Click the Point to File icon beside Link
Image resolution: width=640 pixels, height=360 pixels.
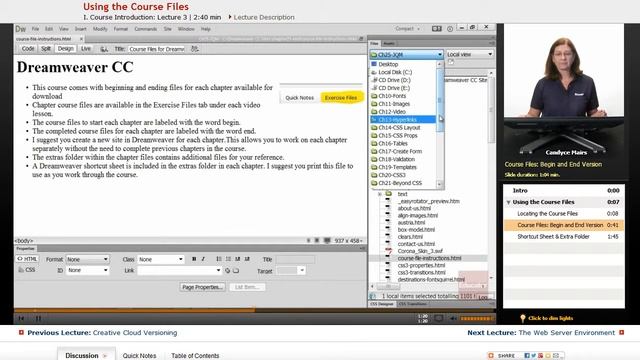click(x=228, y=271)
